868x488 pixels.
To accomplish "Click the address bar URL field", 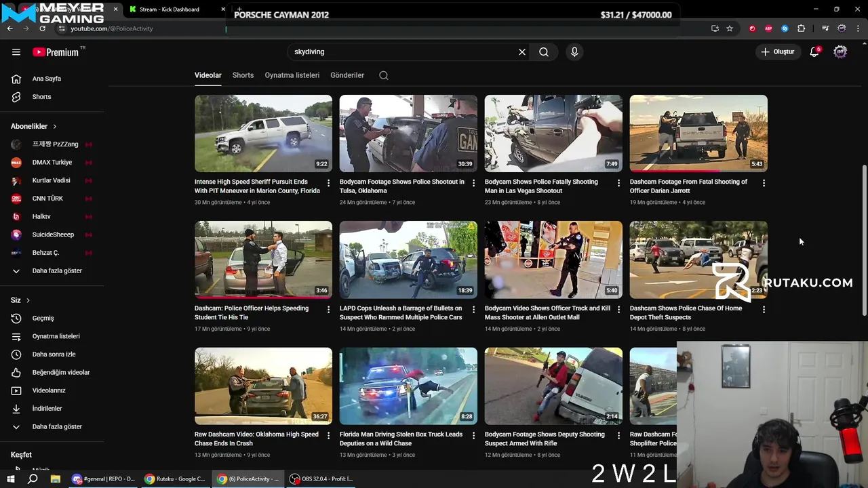I will pos(380,28).
